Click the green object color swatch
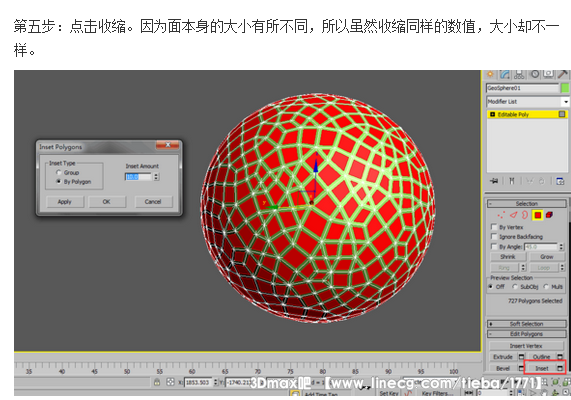 [565, 88]
